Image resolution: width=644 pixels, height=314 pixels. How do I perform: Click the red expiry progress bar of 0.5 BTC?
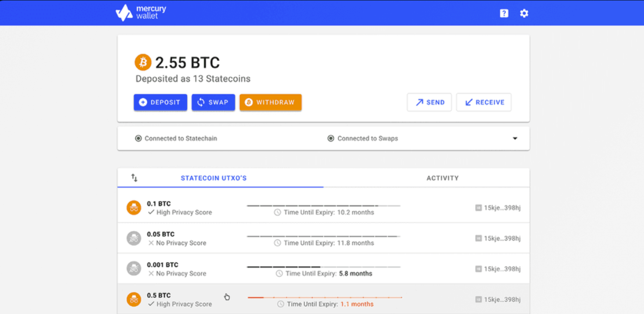point(325,297)
